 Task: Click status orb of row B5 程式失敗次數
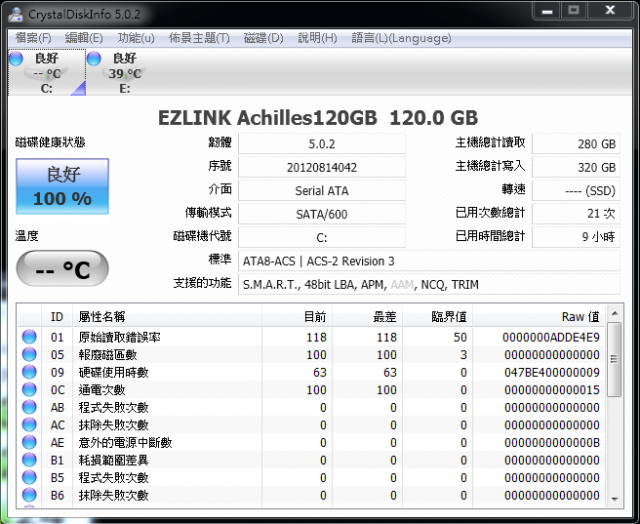[29, 477]
